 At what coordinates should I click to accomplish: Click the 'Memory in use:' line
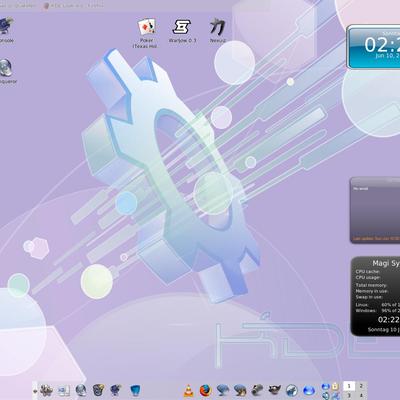coord(372,291)
